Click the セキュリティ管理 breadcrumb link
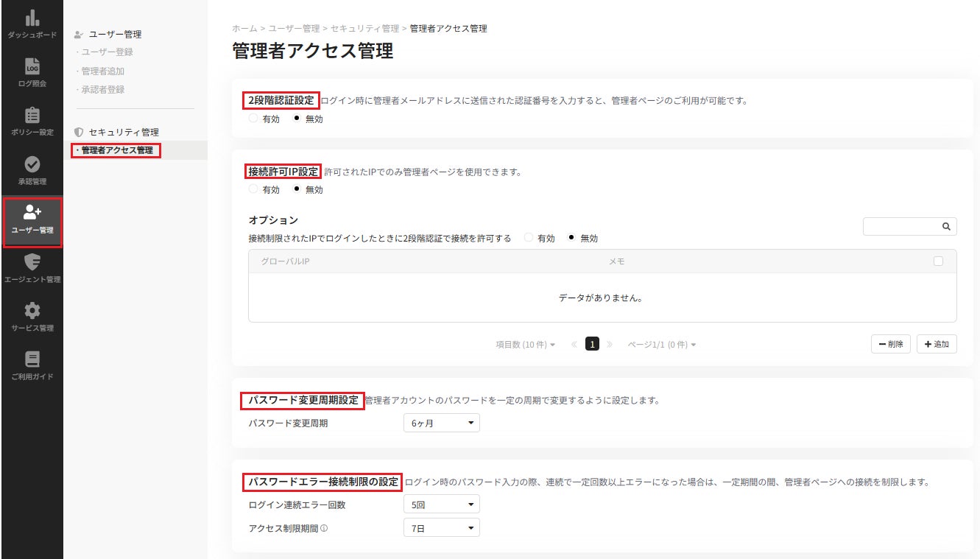 (364, 28)
